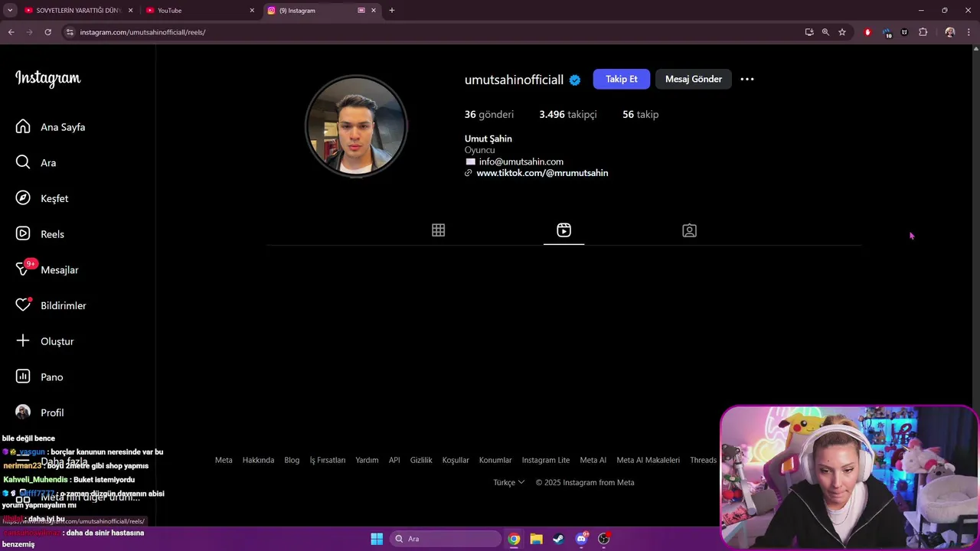Open the Meta footer link
The height and width of the screenshot is (551, 980).
tap(224, 460)
